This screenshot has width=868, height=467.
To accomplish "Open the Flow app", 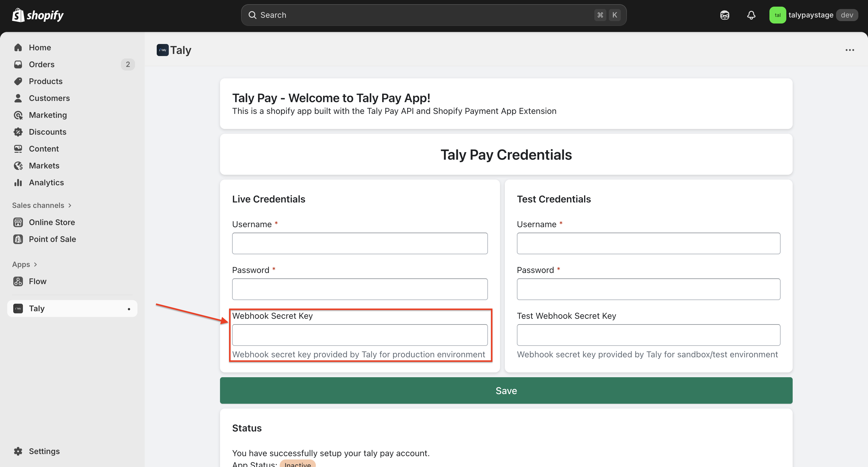I will [37, 281].
